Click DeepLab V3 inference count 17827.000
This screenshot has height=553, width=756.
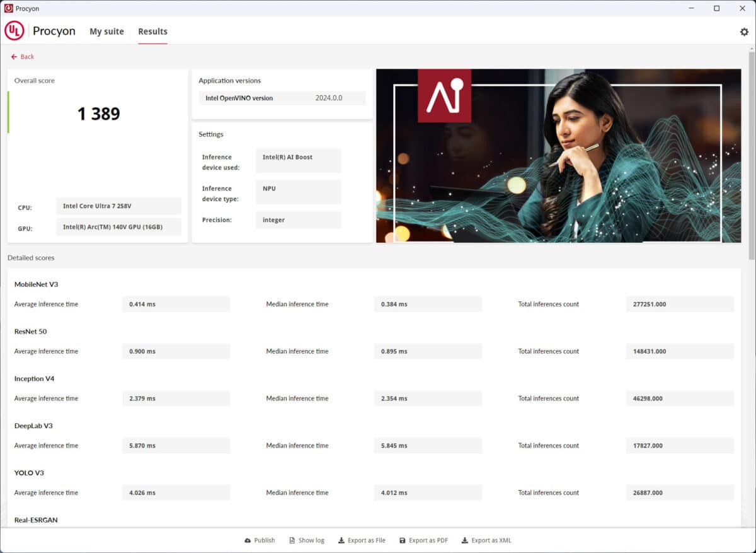680,446
